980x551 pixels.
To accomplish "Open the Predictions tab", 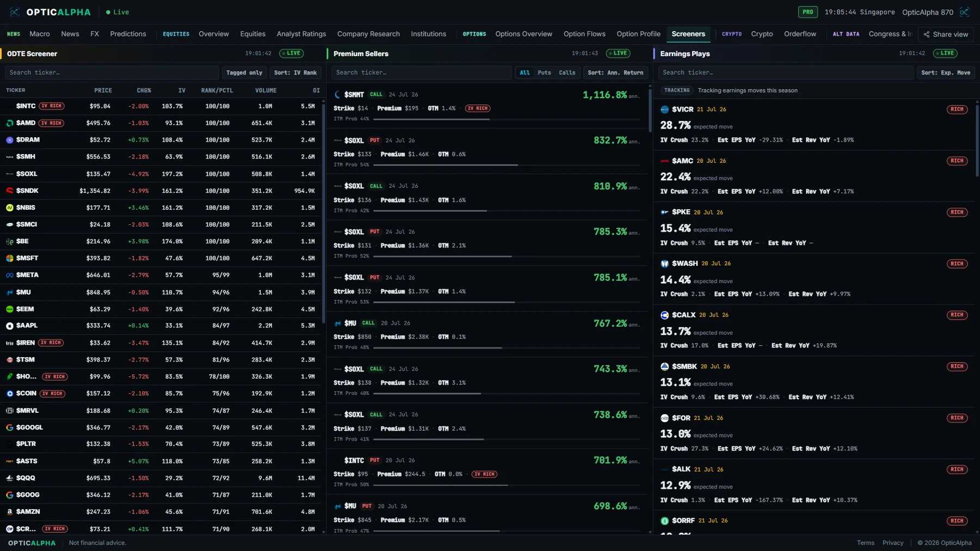I will [x=128, y=34].
